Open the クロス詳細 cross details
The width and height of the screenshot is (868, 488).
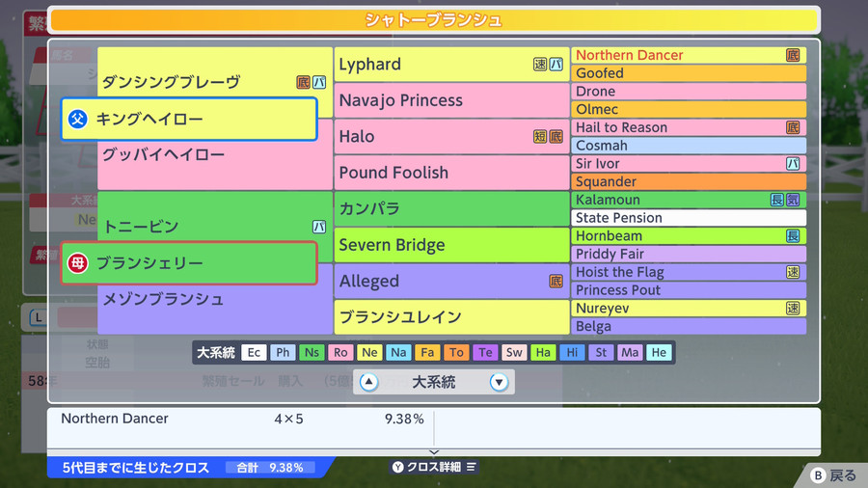[x=434, y=467]
